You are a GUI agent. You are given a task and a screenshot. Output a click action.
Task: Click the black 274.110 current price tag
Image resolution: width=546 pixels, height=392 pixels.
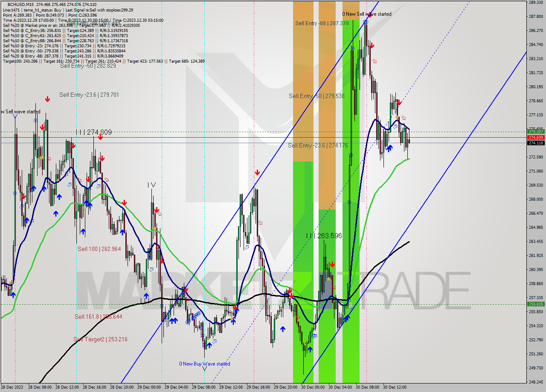coord(536,143)
